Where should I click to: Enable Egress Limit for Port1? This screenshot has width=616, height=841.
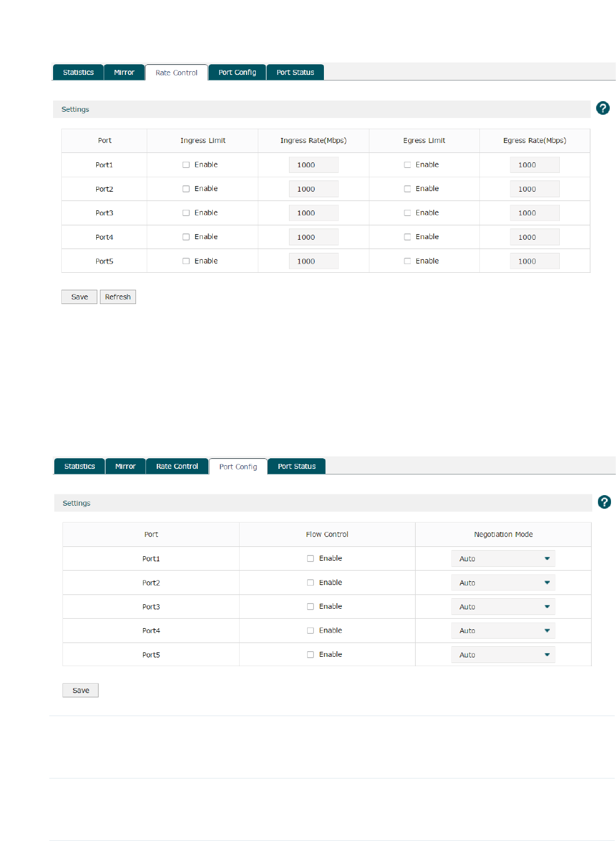408,165
